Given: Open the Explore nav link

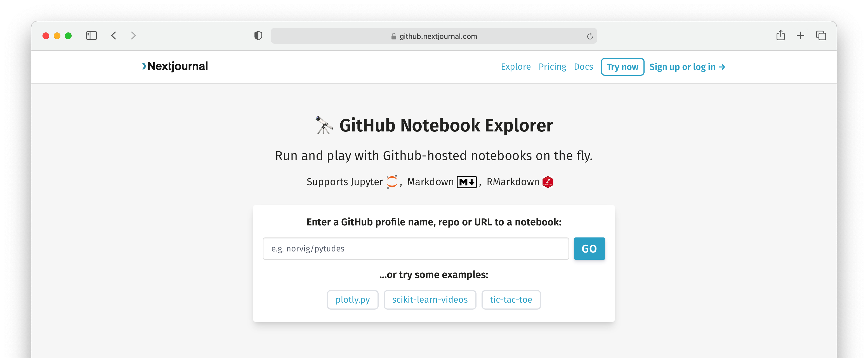Looking at the screenshot, I should pos(516,67).
